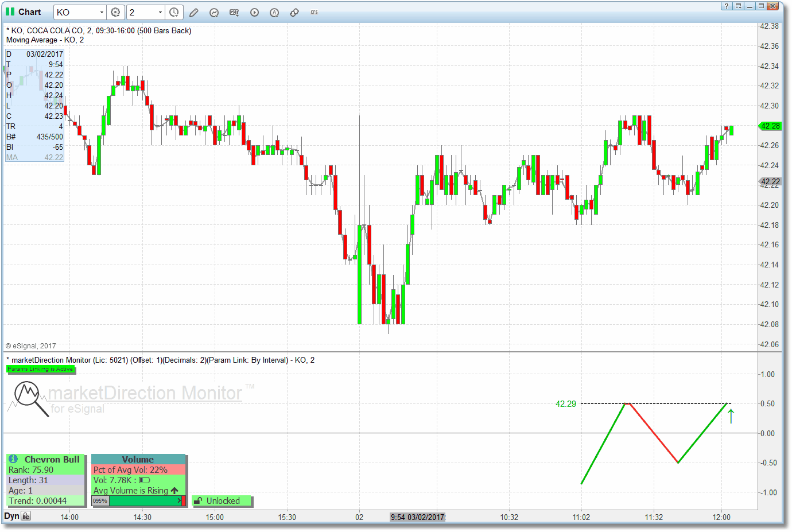
Task: Click the open padlock icon
Action: (198, 501)
